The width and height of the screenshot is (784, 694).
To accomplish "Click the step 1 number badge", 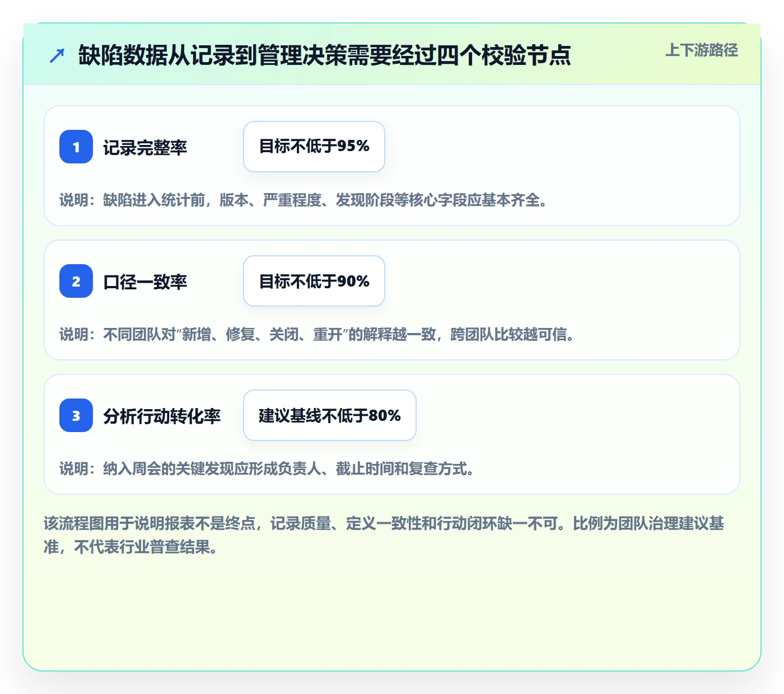I will point(76,147).
